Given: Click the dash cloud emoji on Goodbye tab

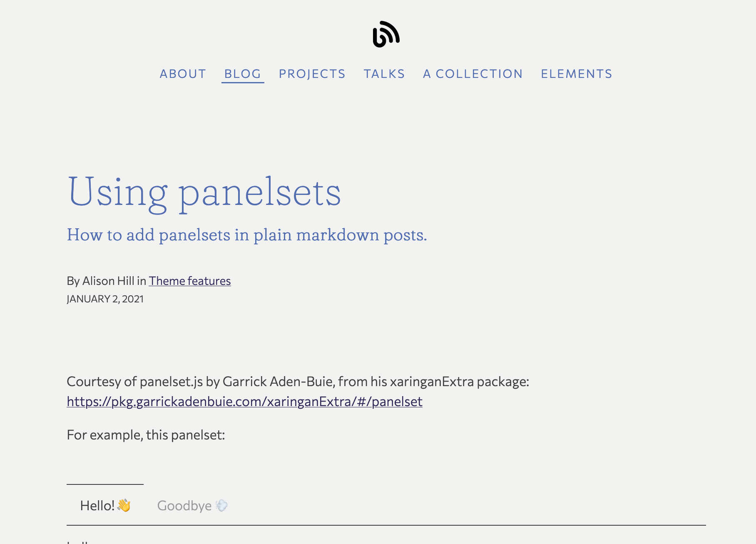Looking at the screenshot, I should (222, 506).
